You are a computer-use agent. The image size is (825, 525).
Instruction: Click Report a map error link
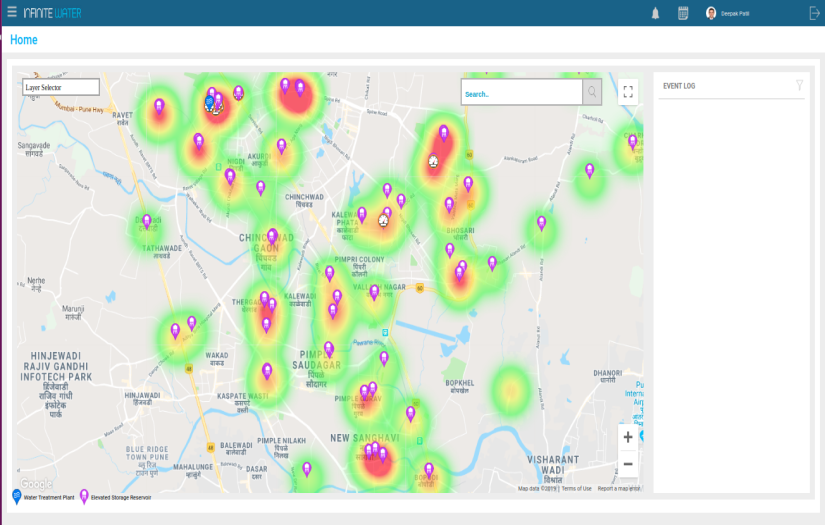(618, 489)
